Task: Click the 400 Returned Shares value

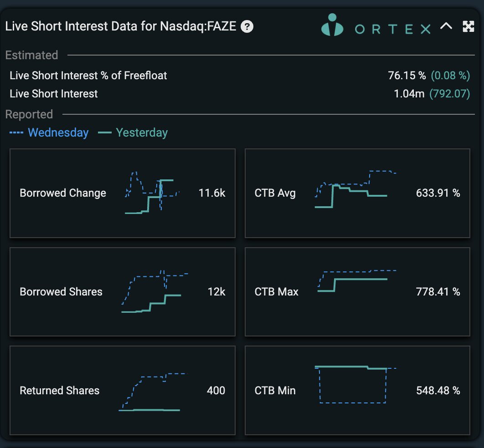Action: click(216, 391)
